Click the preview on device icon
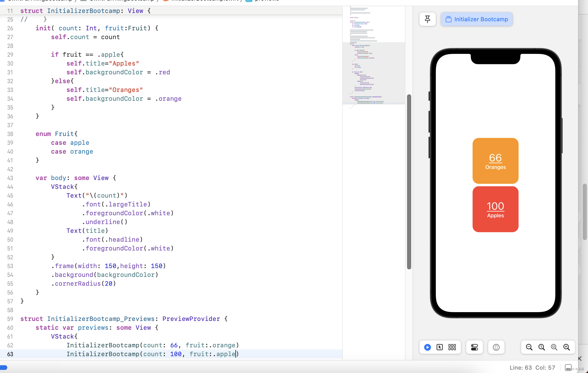 [x=496, y=347]
